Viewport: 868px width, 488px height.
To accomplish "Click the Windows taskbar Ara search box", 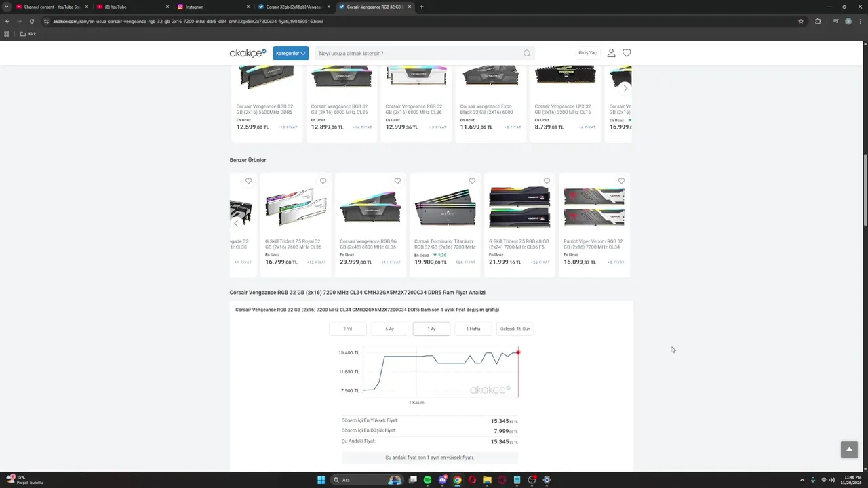I will tap(366, 480).
